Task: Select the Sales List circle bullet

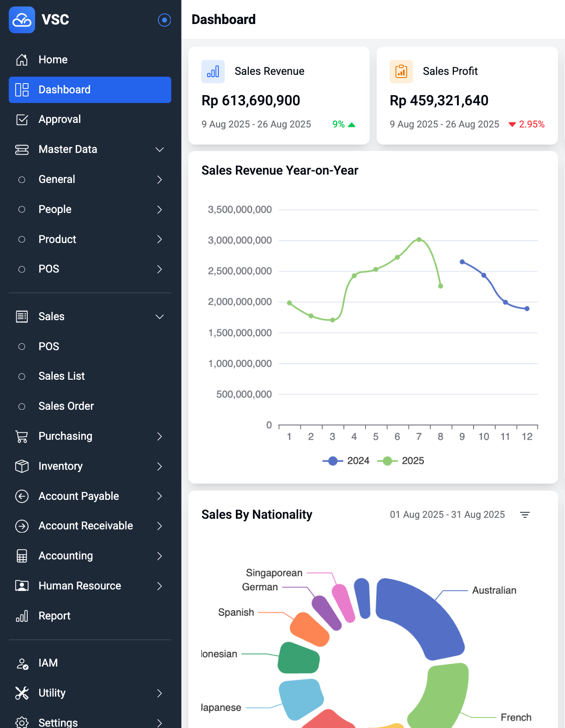Action: tap(22, 376)
